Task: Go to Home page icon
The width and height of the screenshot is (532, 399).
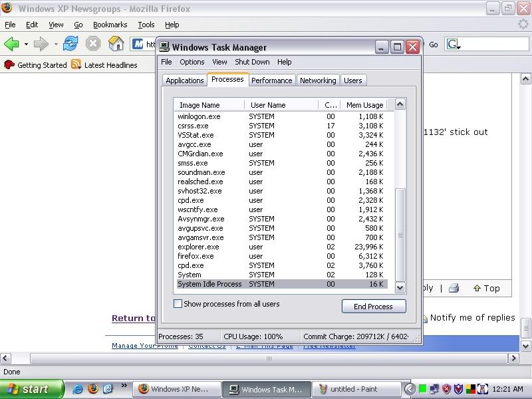Action: 116,44
